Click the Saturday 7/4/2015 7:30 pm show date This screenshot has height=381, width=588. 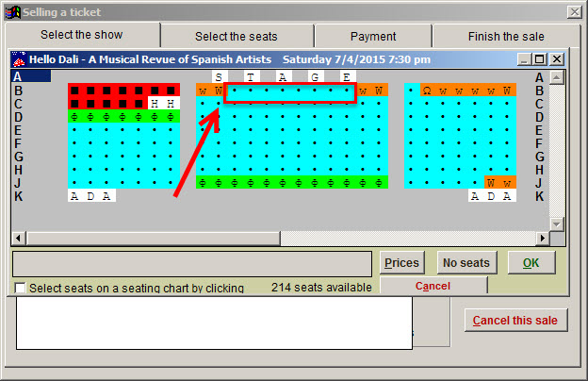click(x=356, y=59)
